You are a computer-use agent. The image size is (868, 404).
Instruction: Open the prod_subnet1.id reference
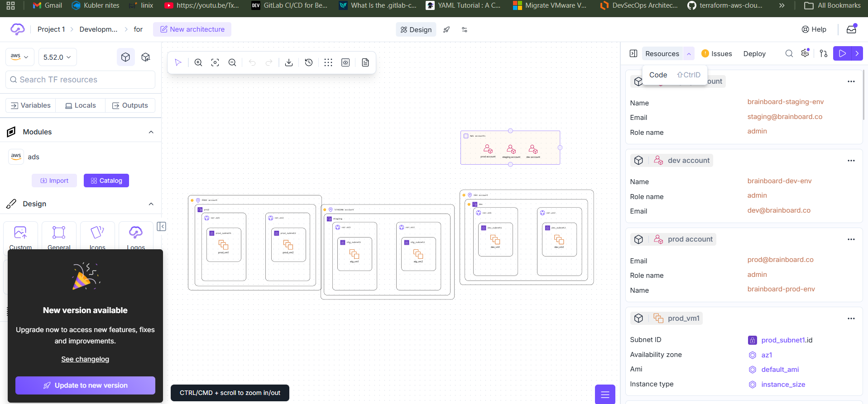pyautogui.click(x=786, y=340)
